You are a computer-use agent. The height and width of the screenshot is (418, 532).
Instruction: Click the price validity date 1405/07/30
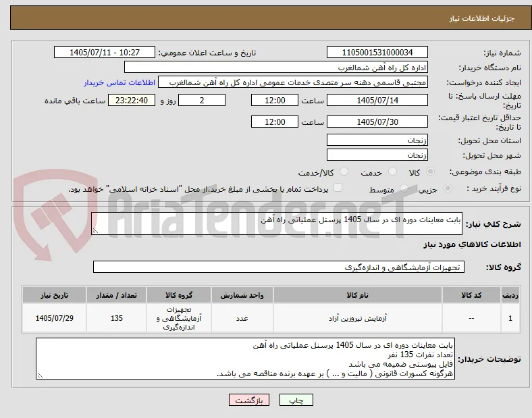point(377,122)
